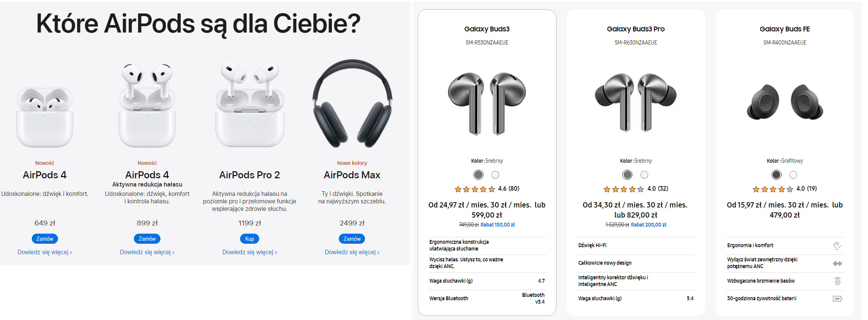The height and width of the screenshot is (320, 868).
Task: Select the white color for Galaxy Buds3
Action: tap(495, 175)
